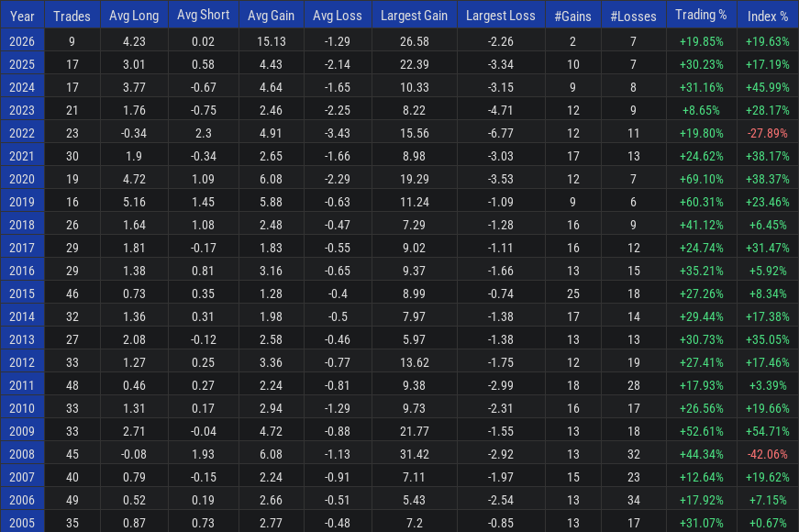799x532 pixels.
Task: Click the 22.39 largest gain value
Action: (x=415, y=64)
